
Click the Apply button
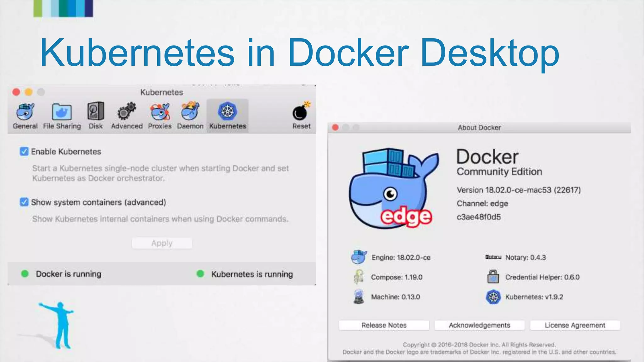(x=162, y=243)
